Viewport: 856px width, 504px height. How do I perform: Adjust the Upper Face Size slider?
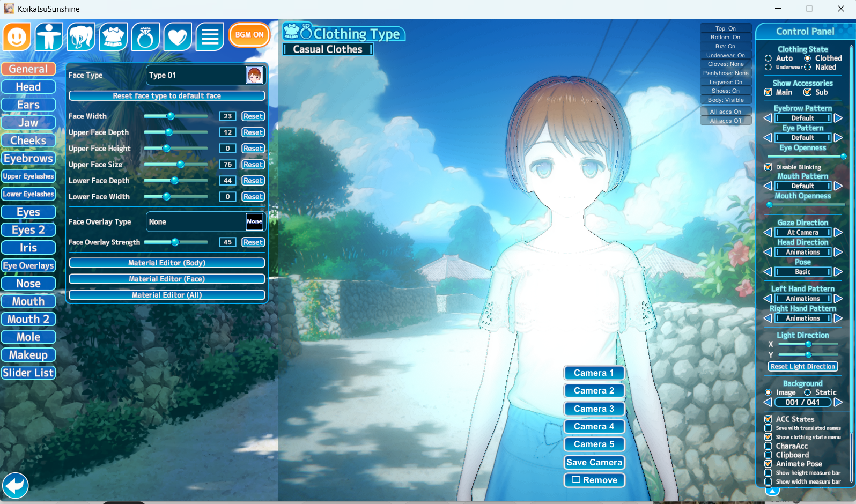click(x=181, y=165)
